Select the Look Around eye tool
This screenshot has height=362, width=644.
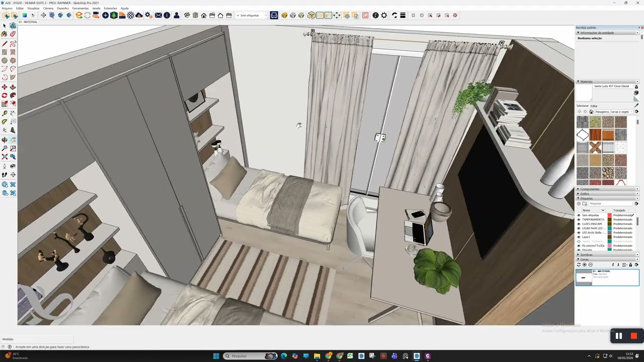(13, 166)
